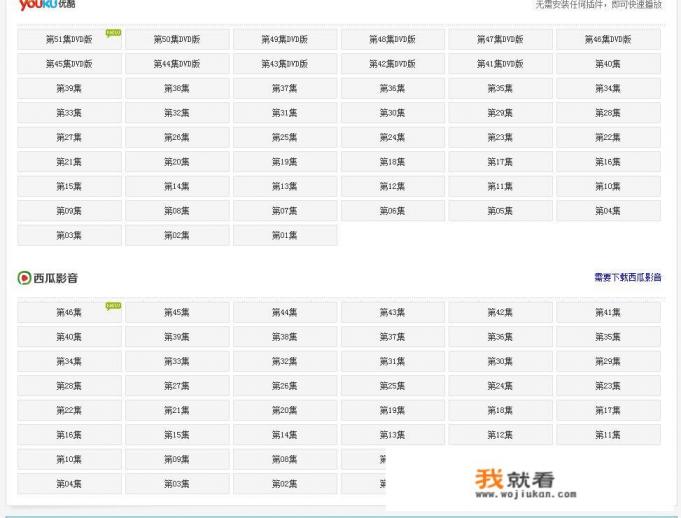The height and width of the screenshot is (518, 681).
Task: Click the Youku 优酷 logo
Action: 47,5
